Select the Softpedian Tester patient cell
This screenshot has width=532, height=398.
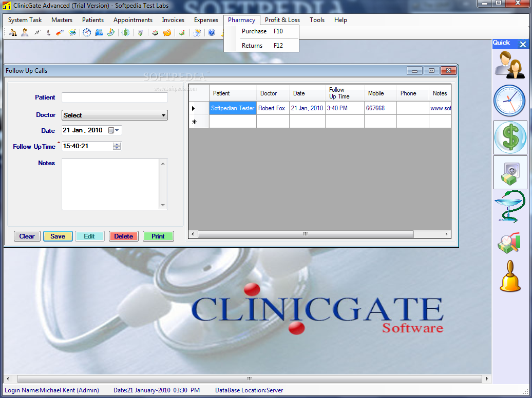pyautogui.click(x=233, y=108)
